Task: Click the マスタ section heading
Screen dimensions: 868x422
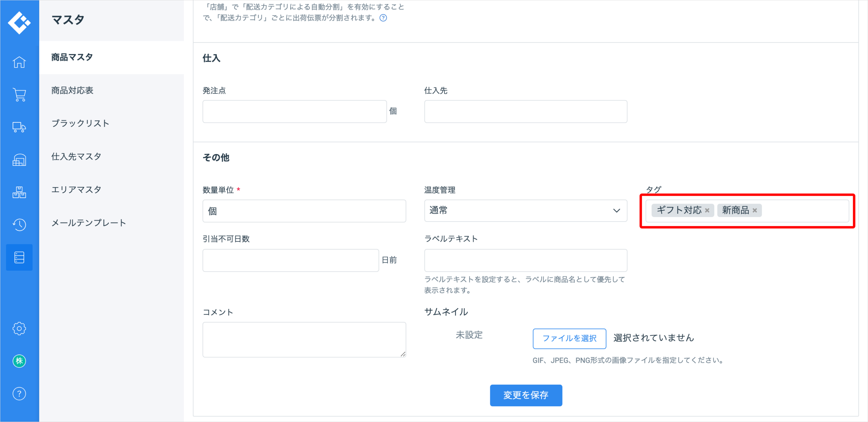Action: click(68, 20)
